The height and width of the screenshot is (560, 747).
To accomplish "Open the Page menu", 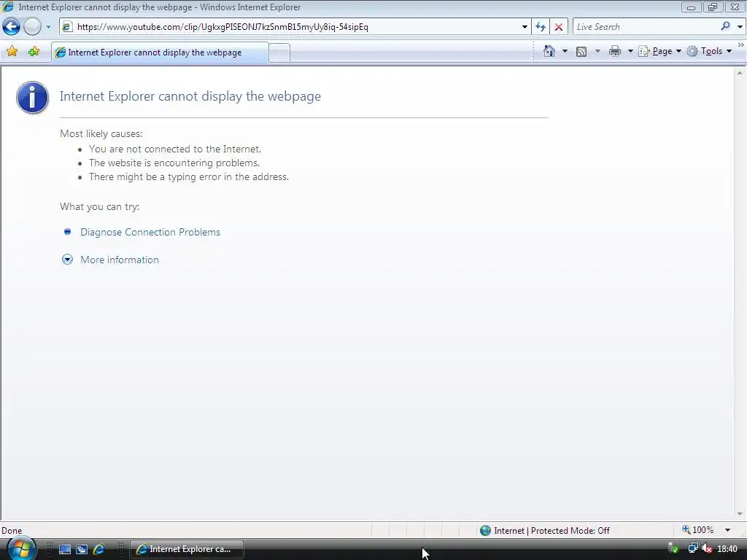I will 659,51.
